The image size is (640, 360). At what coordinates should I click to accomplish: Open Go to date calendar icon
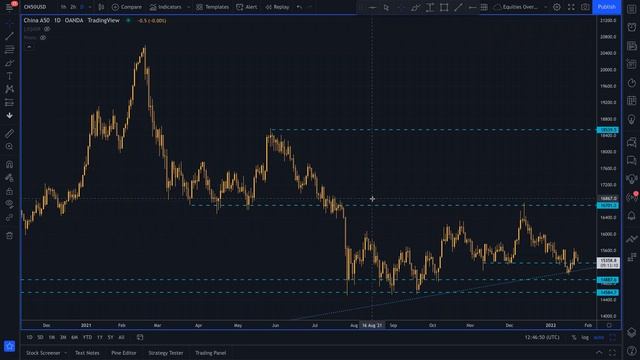140,337
